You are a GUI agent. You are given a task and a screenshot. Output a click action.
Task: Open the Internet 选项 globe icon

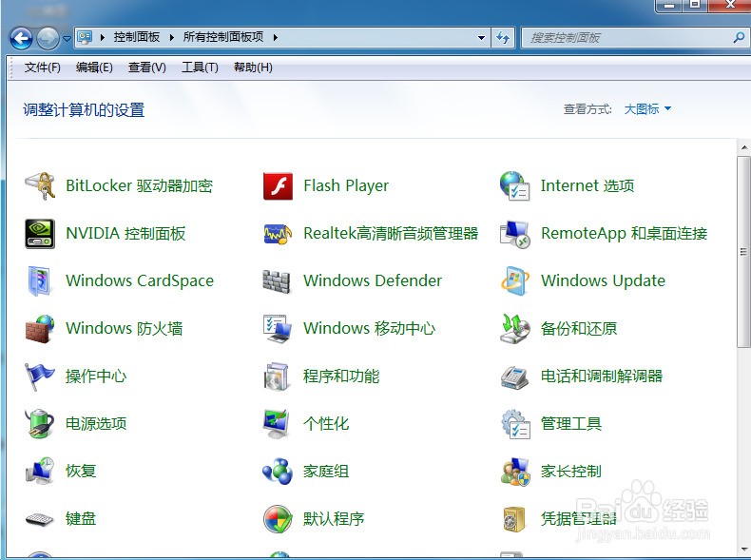(x=515, y=185)
